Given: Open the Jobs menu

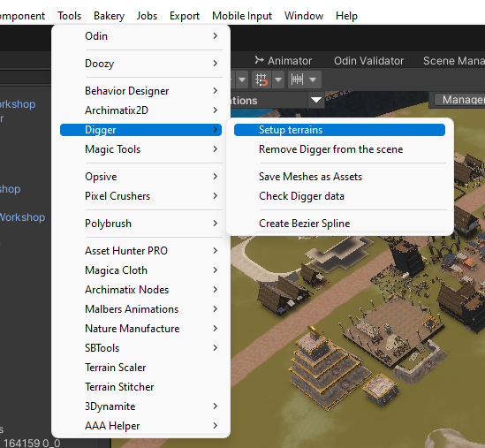Looking at the screenshot, I should tap(147, 16).
